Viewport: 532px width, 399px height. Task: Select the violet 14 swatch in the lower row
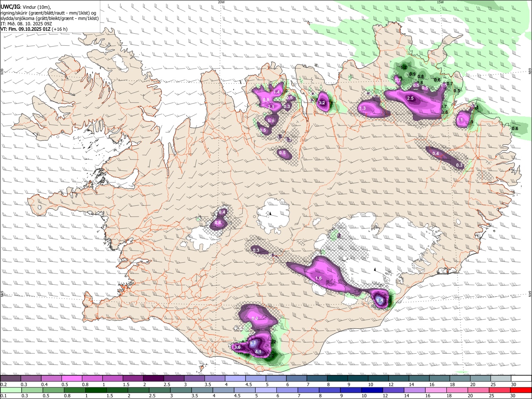(x=415, y=390)
